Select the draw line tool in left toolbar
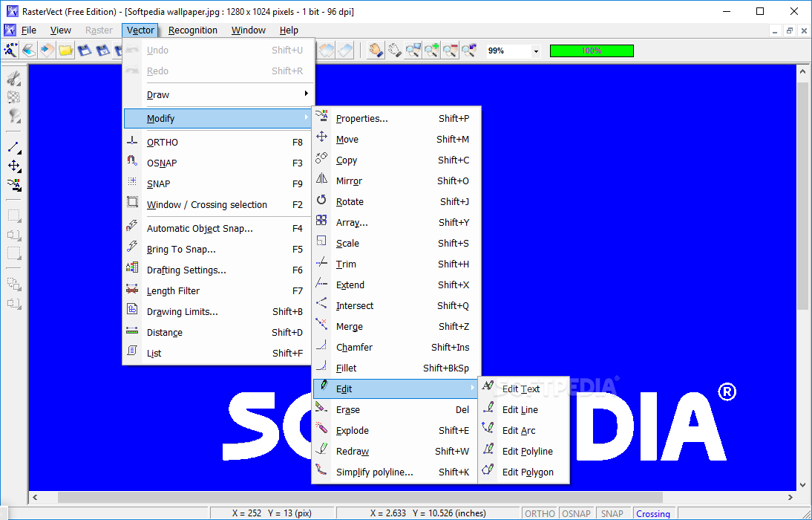Image resolution: width=812 pixels, height=520 pixels. (14, 147)
